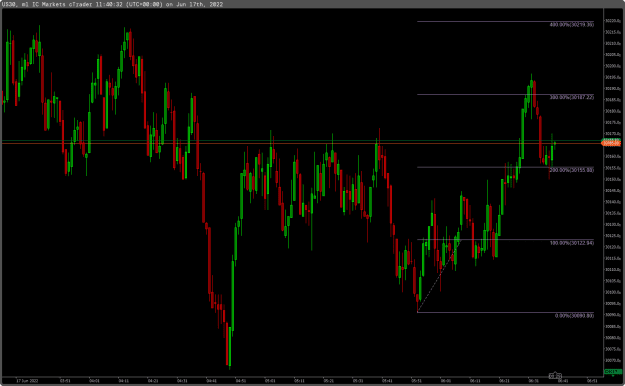625x386 pixels.
Task: Click the 30100.0 price axis label
Action: coord(613,292)
